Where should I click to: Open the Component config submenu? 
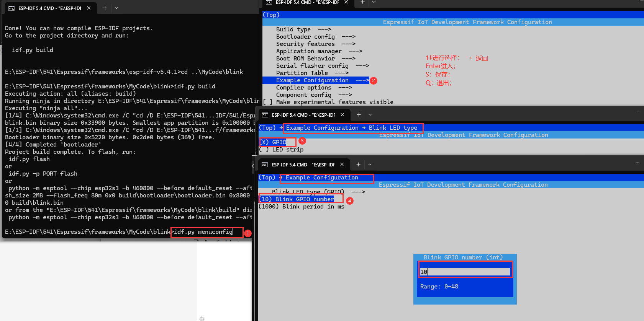click(x=314, y=95)
